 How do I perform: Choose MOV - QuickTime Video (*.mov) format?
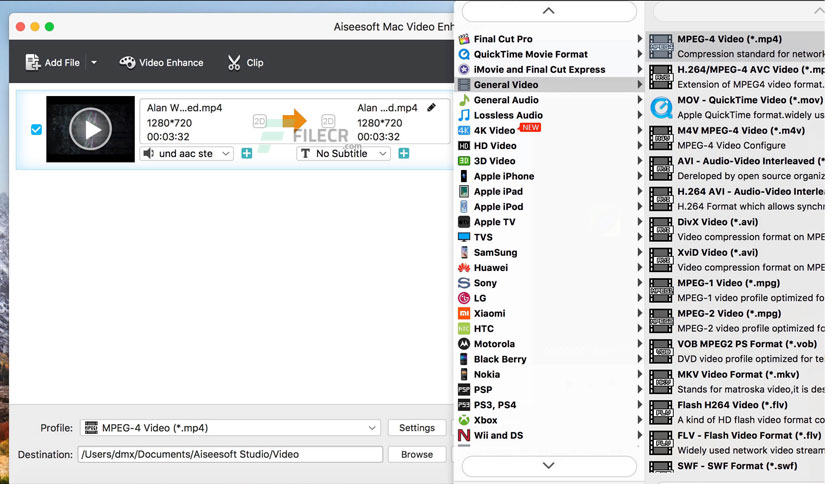pyautogui.click(x=736, y=107)
